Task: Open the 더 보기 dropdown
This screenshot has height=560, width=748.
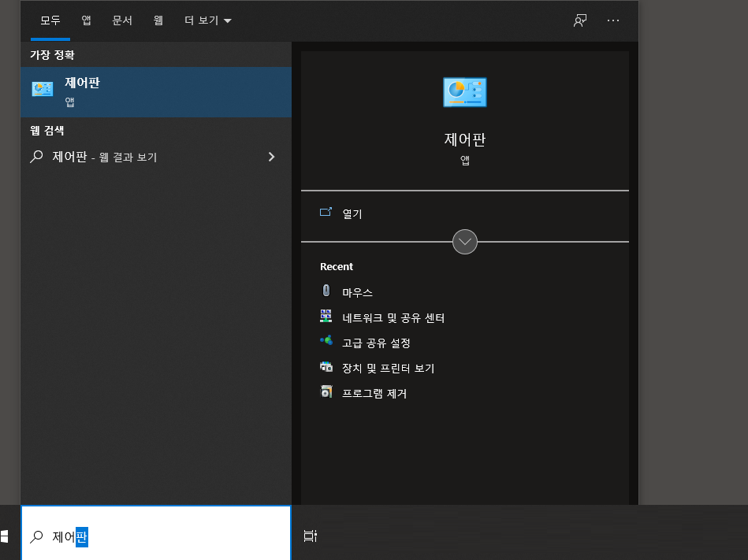Action: [207, 20]
